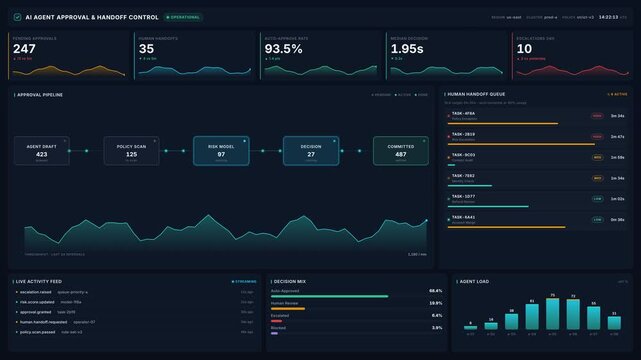Open the approval.granted feed entry

[134, 312]
